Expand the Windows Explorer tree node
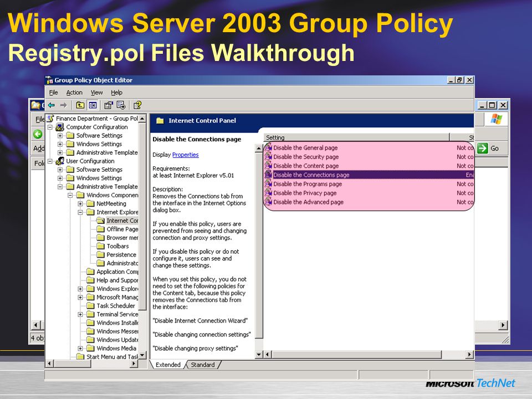 tap(80, 289)
